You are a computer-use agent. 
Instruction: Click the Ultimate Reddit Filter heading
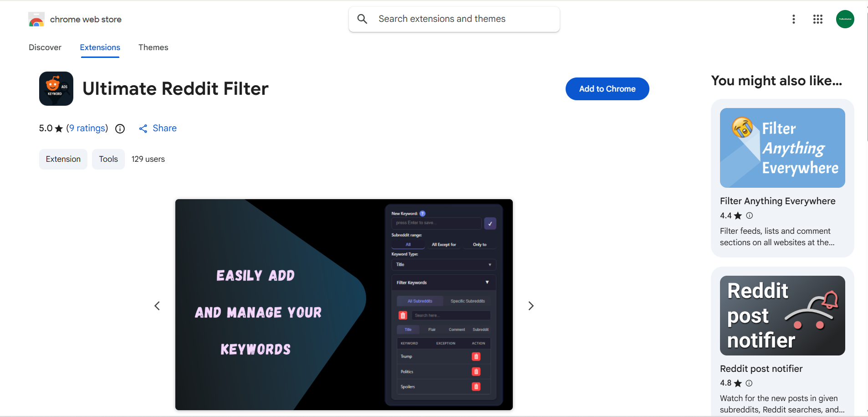tap(175, 88)
